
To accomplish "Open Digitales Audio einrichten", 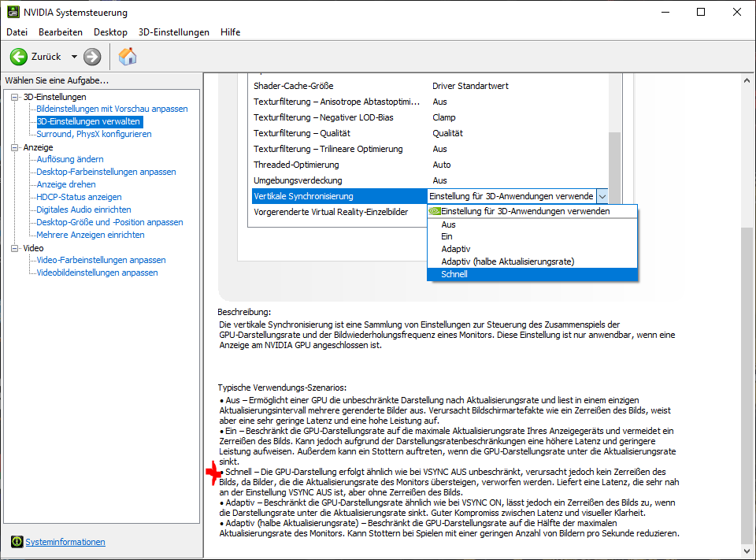I will (x=84, y=210).
